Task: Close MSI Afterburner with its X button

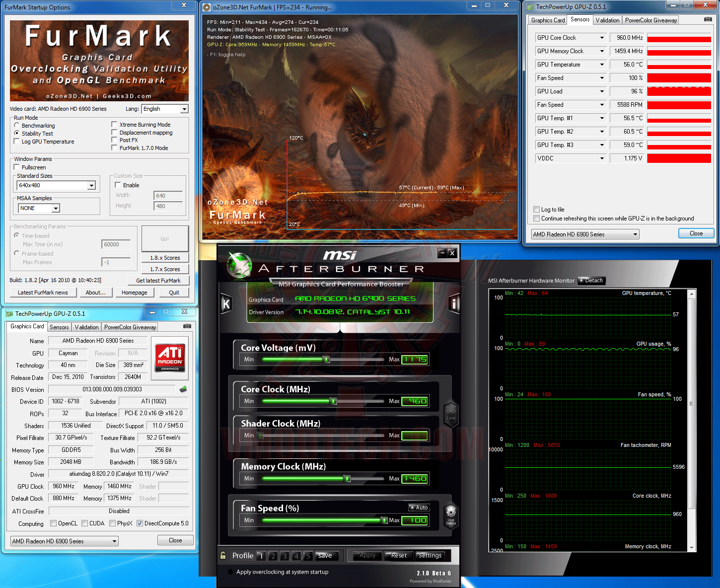Action: [x=452, y=253]
